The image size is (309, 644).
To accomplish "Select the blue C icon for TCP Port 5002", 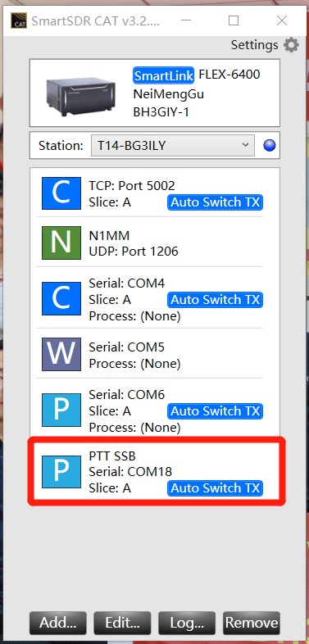I will [x=61, y=193].
